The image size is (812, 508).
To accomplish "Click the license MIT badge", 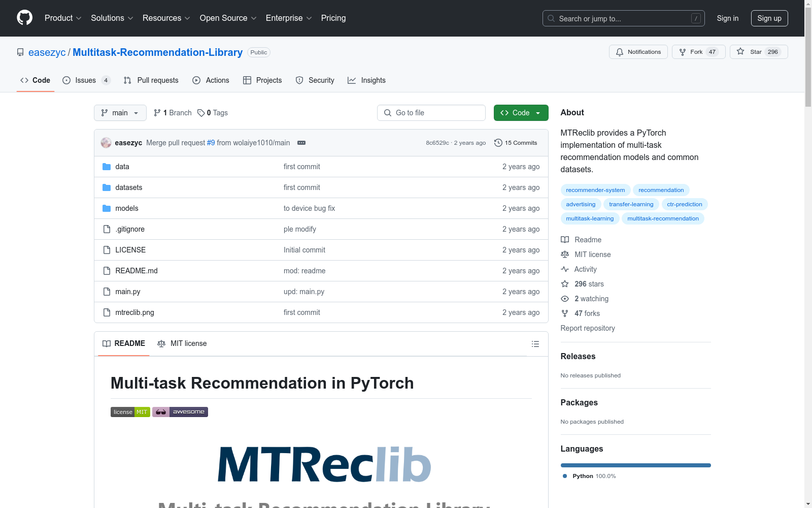I will pos(130,412).
